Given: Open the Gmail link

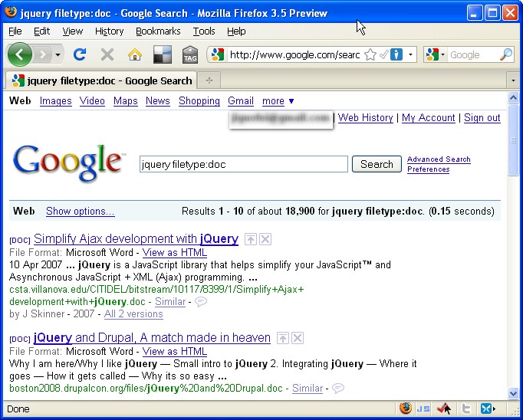Looking at the screenshot, I should pyautogui.click(x=241, y=100).
